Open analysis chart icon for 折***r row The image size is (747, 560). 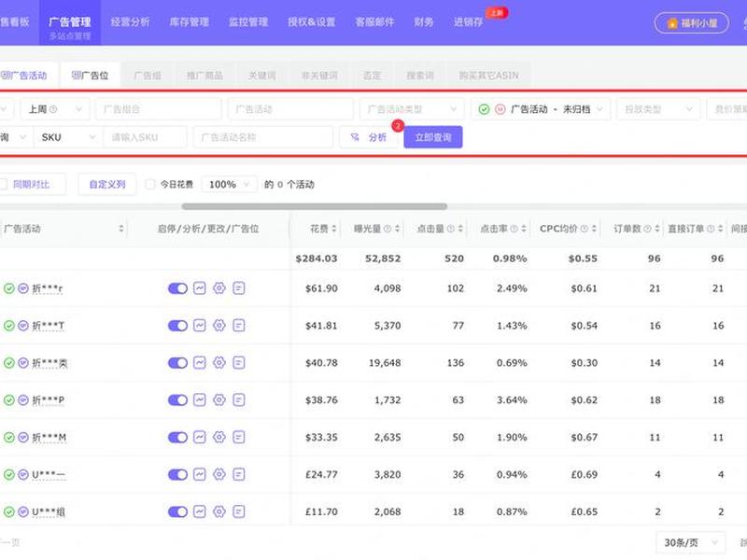[x=200, y=288]
